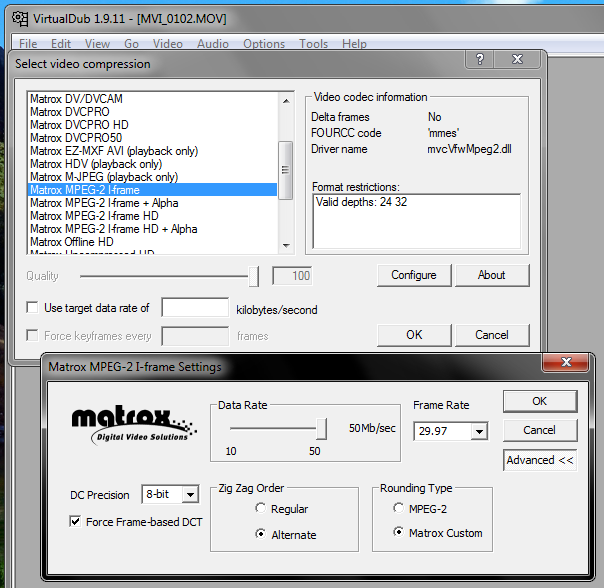The image size is (604, 588).
Task: Select Matrox DVCPRO codec in list
Action: 153,112
